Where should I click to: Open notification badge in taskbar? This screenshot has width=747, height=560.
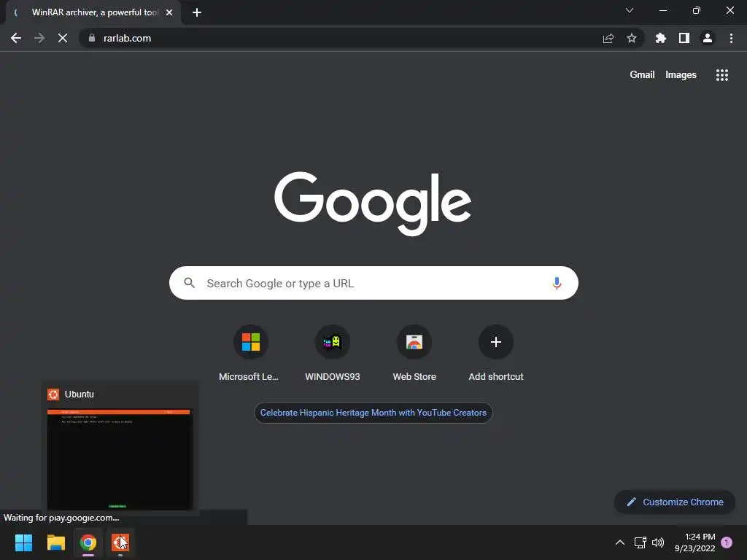pos(727,542)
